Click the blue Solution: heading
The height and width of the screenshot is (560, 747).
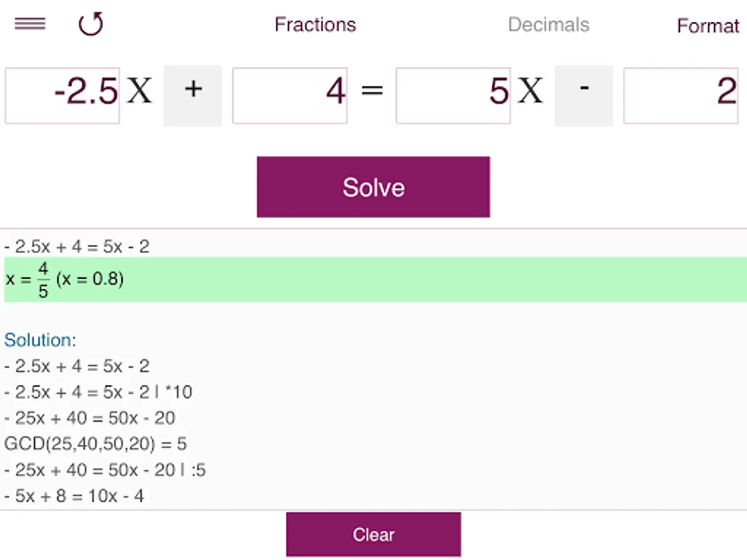(x=40, y=340)
